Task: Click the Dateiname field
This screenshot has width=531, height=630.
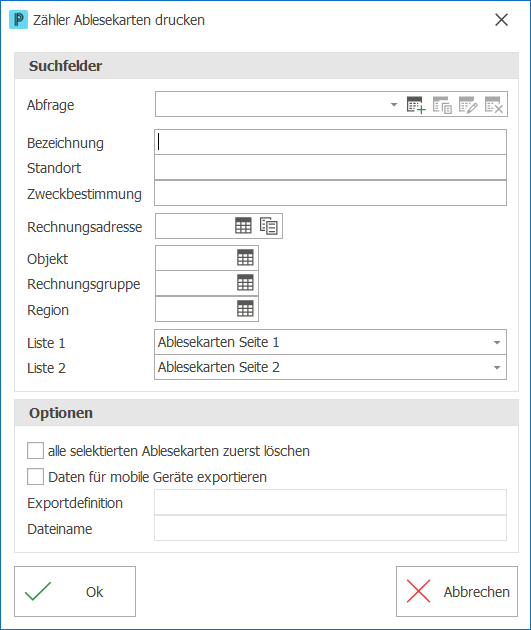Action: coord(330,528)
